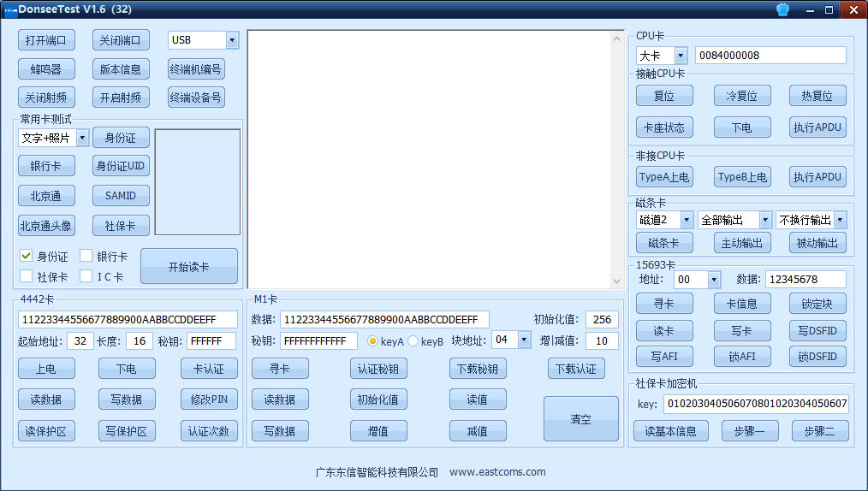Show 版本信息 version info
The height and width of the screenshot is (491, 868).
(x=121, y=69)
